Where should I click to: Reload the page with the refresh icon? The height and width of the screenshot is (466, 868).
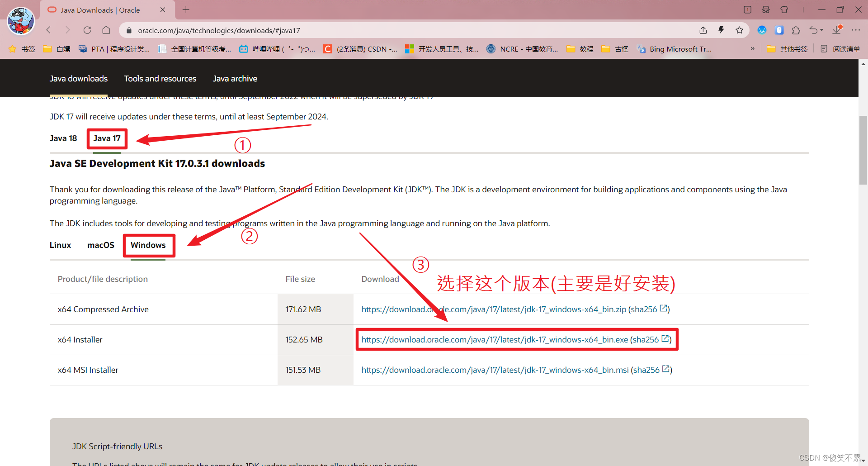pos(87,30)
